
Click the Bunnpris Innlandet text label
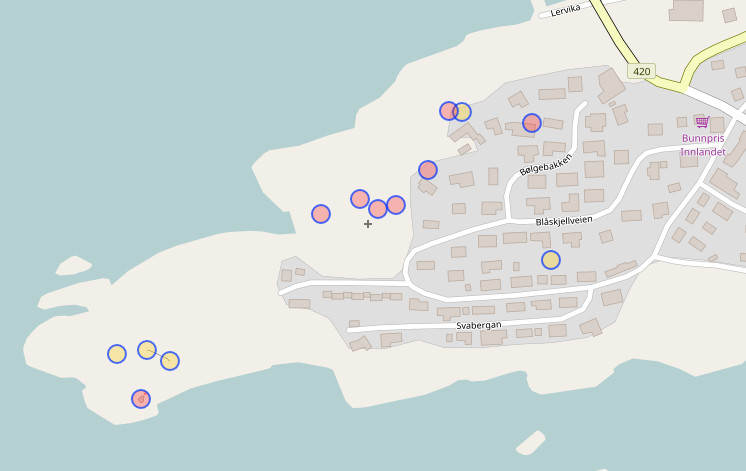coord(702,145)
